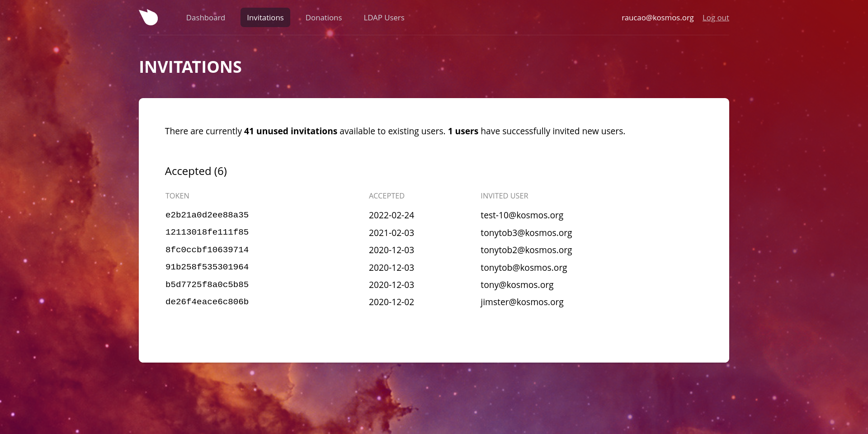The height and width of the screenshot is (434, 868).
Task: Click token de26f4eace6c806b
Action: pyautogui.click(x=207, y=302)
